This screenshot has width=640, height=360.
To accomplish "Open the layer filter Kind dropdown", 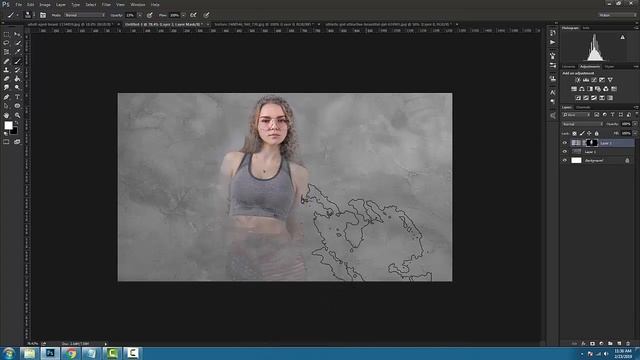I will (x=576, y=115).
